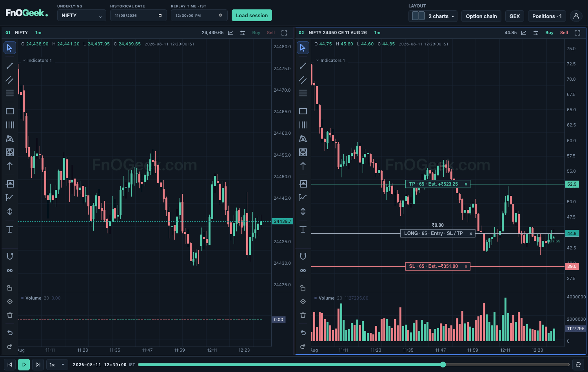The image size is (588, 372).
Task: Open the historical date picker calendar icon
Action: (x=160, y=16)
